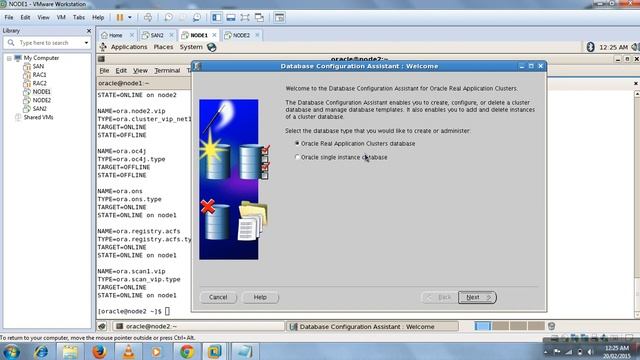Select Oracle single instance database
Viewport: 640px width, 360px height.
click(x=341, y=157)
